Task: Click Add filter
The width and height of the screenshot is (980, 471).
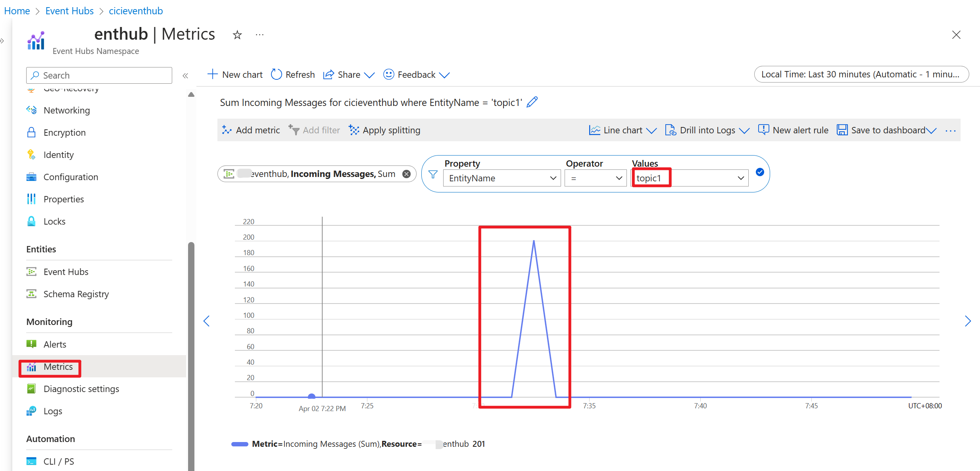Action: 314,130
